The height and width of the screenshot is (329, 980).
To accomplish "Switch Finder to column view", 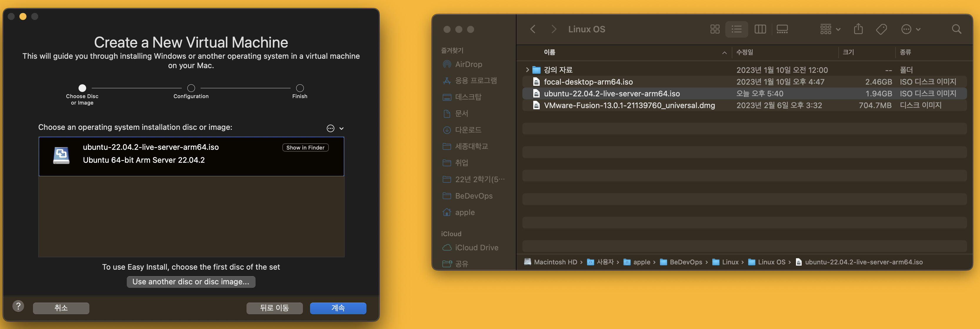I will click(760, 29).
